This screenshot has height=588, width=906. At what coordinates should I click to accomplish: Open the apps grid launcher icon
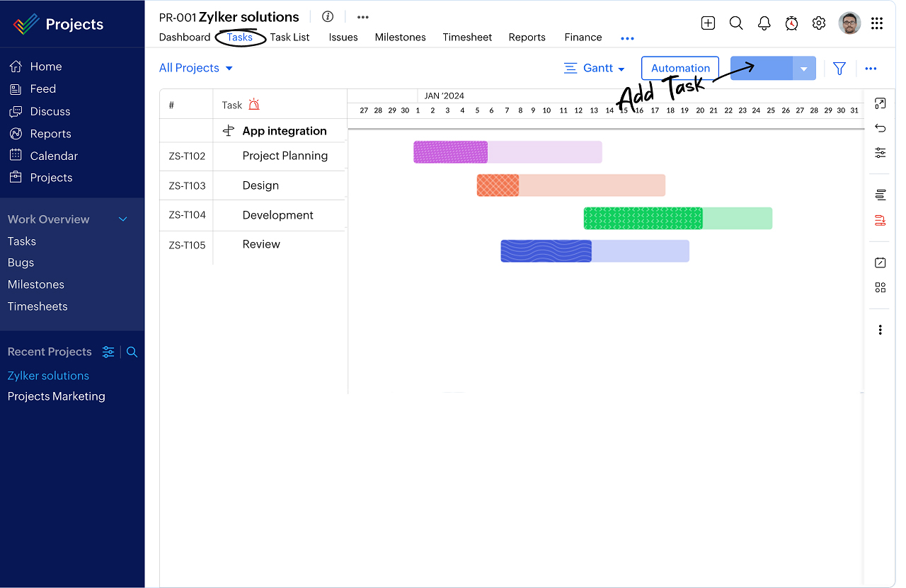point(877,23)
